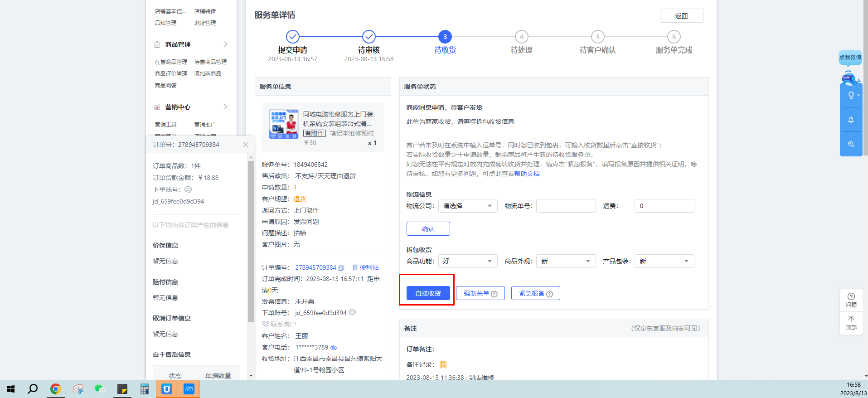Viewport: 868px width, 398px height.
Task: Open the 问题 help icon at the right edge
Action: coord(851,300)
